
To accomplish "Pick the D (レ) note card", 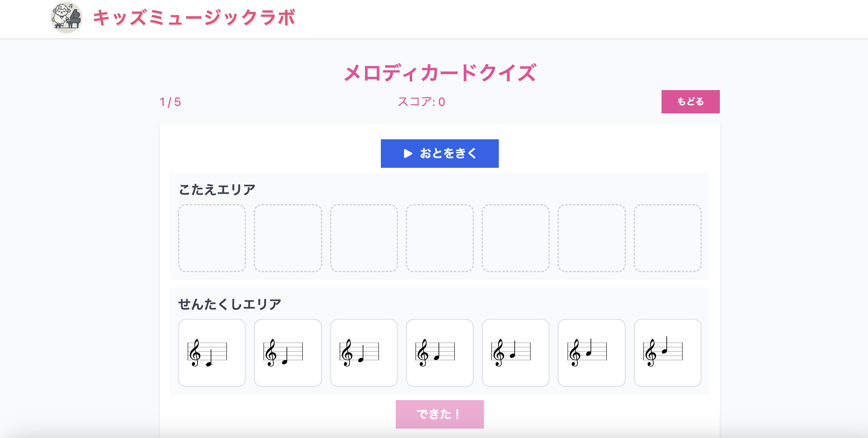I will (x=288, y=352).
